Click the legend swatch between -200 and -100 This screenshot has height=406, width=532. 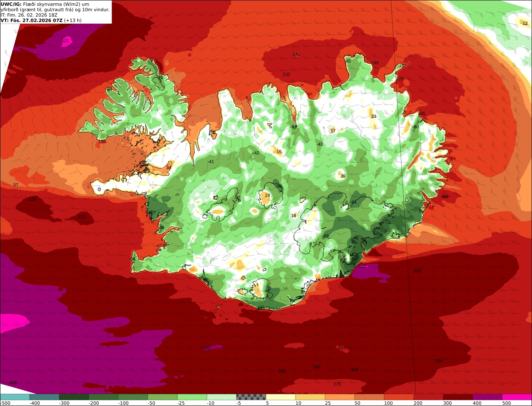coord(103,397)
